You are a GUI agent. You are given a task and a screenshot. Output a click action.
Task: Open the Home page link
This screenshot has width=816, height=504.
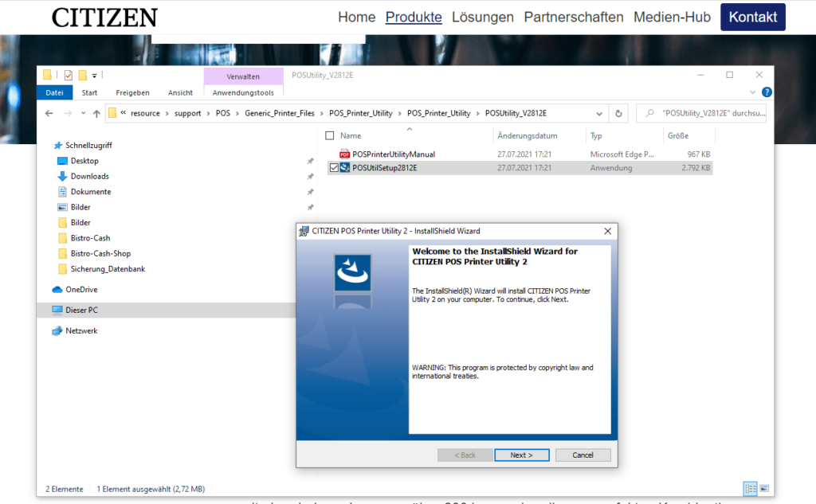pyautogui.click(x=356, y=18)
